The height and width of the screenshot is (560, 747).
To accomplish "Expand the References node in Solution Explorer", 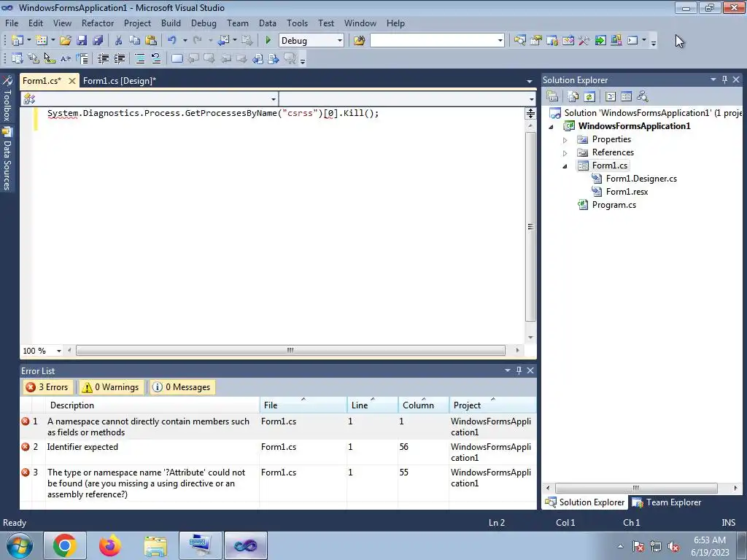I will pos(565,153).
